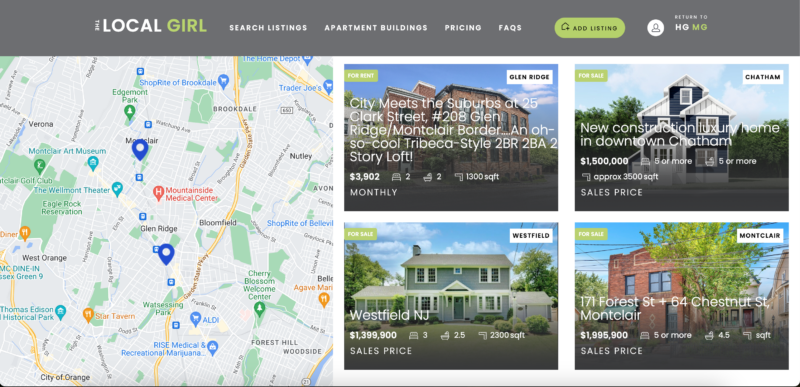Return to the MG site link

point(699,28)
